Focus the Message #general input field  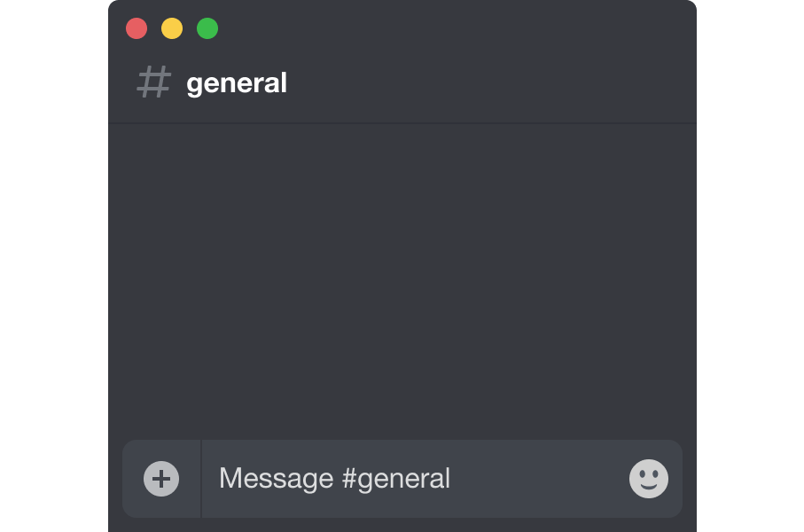416,479
